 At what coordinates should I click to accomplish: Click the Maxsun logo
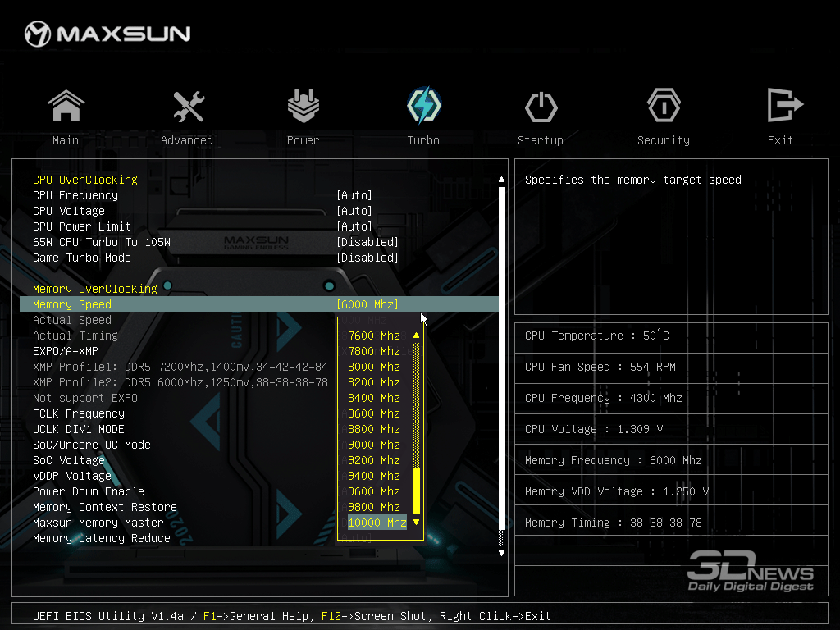point(107,34)
